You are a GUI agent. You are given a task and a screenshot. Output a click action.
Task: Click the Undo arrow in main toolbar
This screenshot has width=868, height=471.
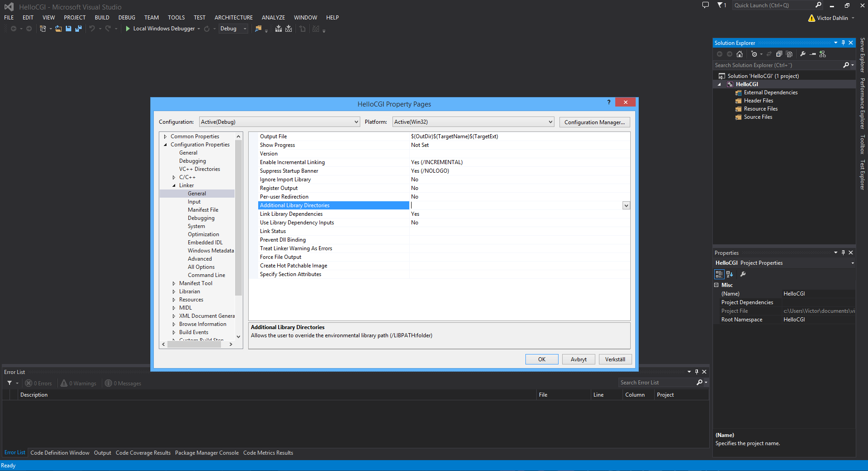pos(92,29)
